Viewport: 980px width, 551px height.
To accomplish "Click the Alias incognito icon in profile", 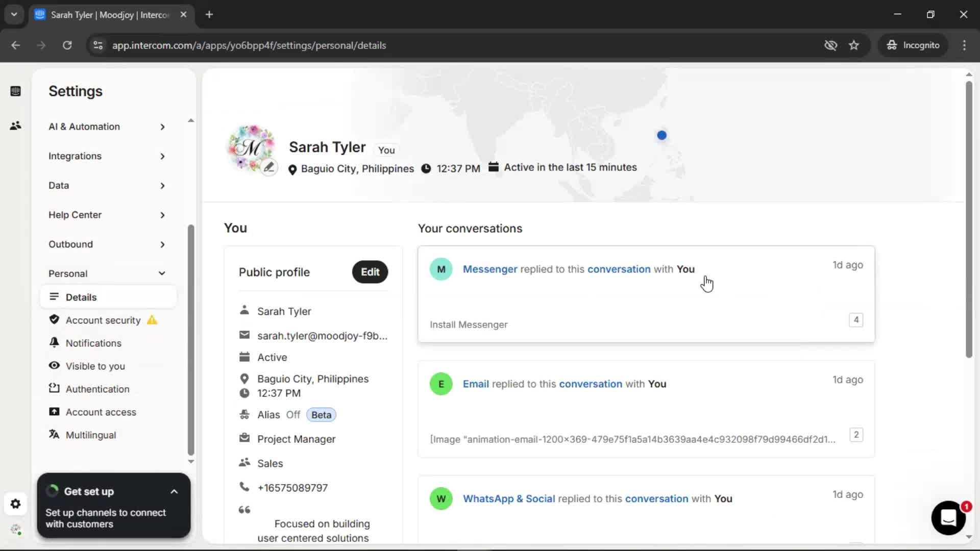I will coord(244,414).
